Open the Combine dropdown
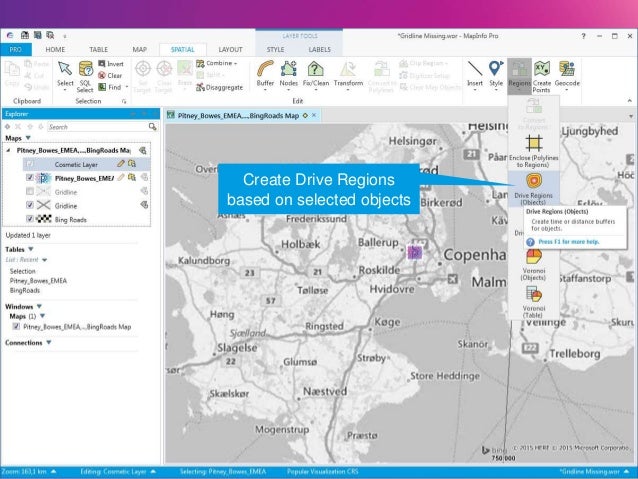This screenshot has height=479, width=638. click(x=217, y=63)
